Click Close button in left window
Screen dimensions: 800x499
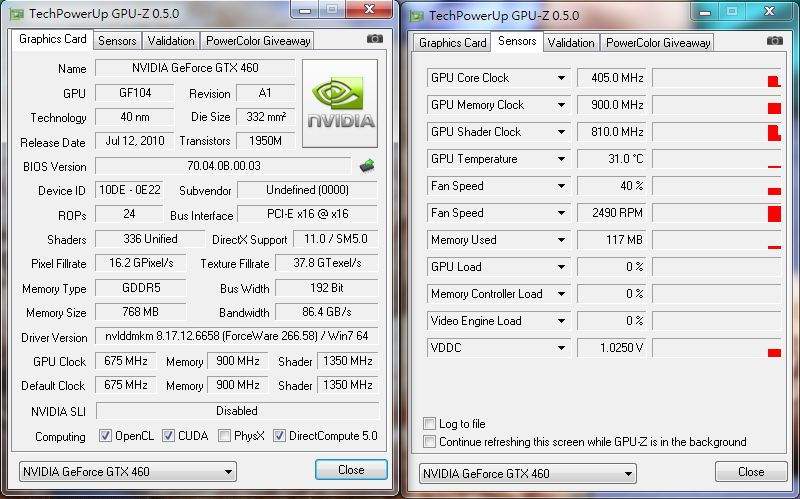pyautogui.click(x=351, y=469)
